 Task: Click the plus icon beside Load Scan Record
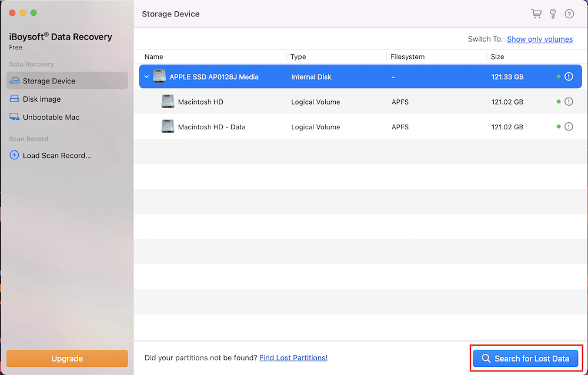click(x=14, y=155)
